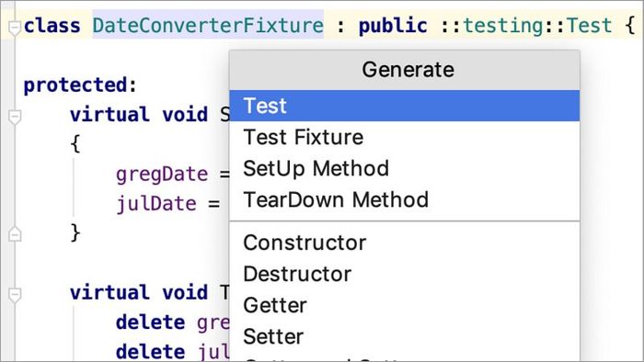Collapse the TearDown method fold marker
This screenshot has width=644, height=362.
tap(15, 294)
